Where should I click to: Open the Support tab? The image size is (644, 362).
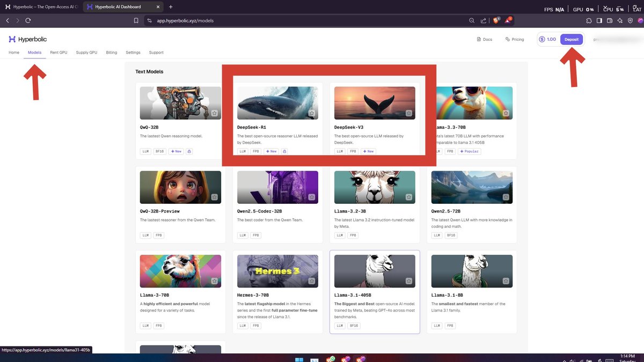(156, 53)
